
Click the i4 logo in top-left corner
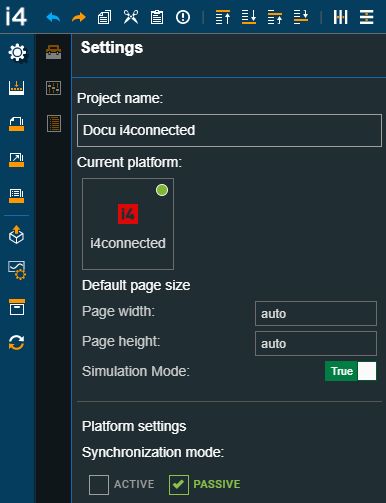[x=16, y=17]
